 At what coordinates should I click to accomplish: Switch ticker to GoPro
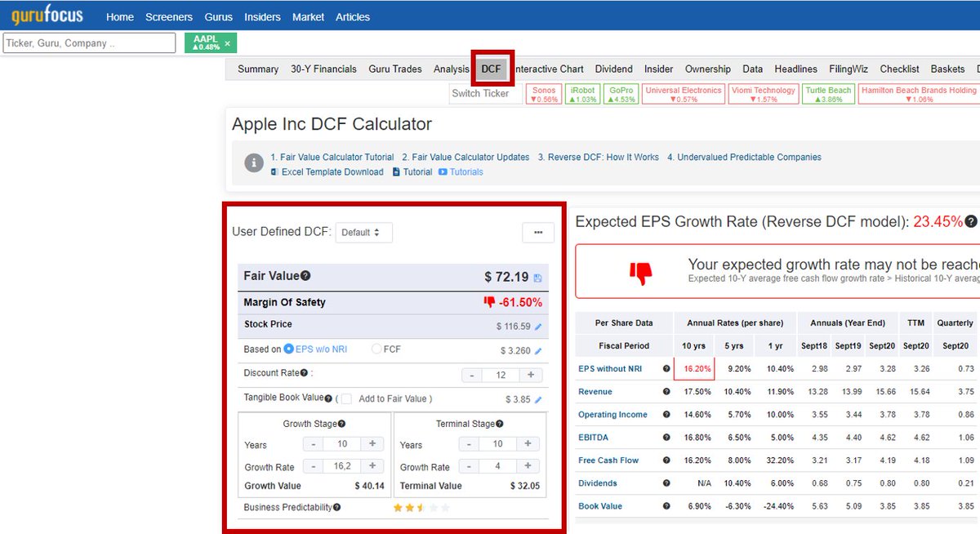[621, 94]
